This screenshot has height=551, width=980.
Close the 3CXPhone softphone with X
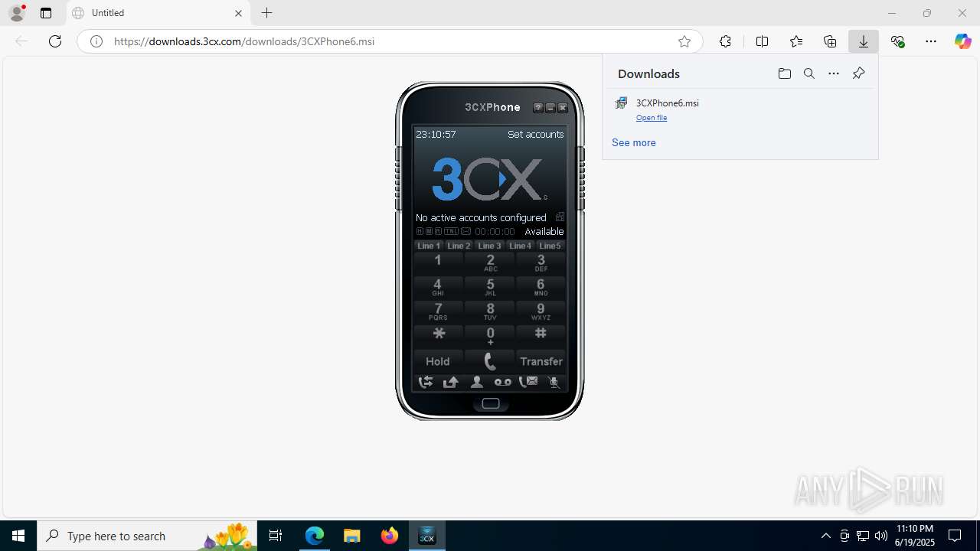(x=563, y=108)
